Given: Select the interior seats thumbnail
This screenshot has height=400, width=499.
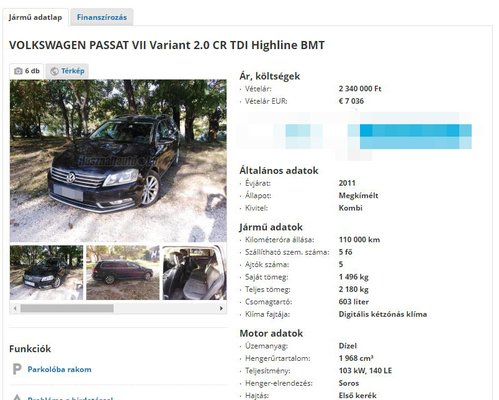Looking at the screenshot, I should [195, 273].
